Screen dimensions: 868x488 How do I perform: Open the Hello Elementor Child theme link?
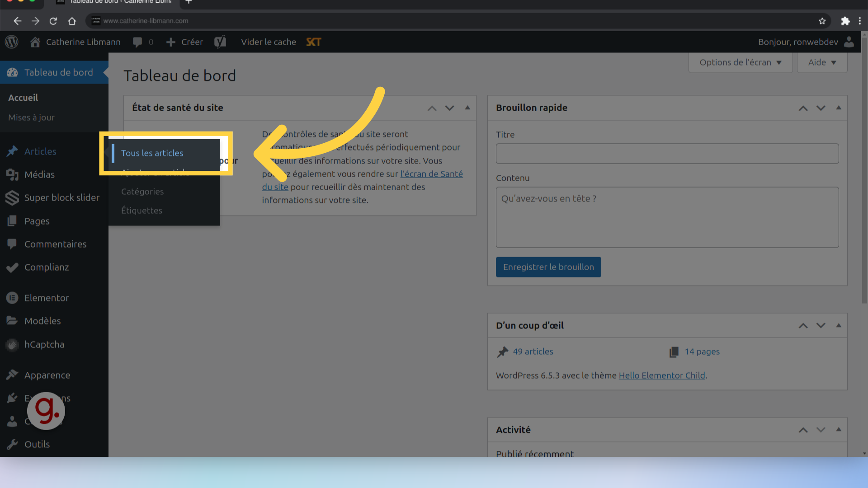pos(662,375)
